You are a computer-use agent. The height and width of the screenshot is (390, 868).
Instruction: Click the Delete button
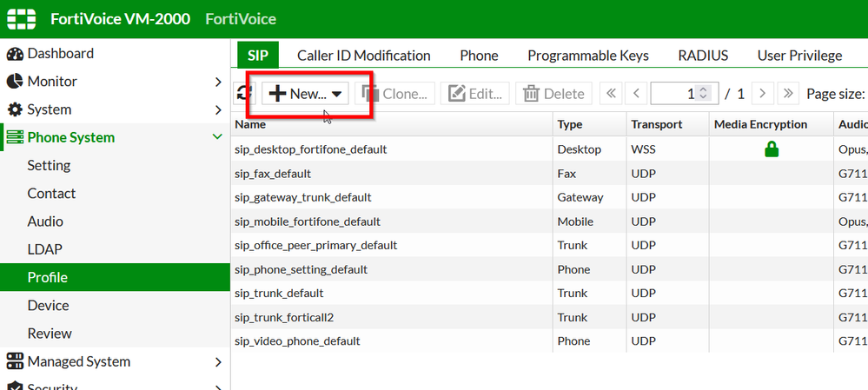pos(553,93)
